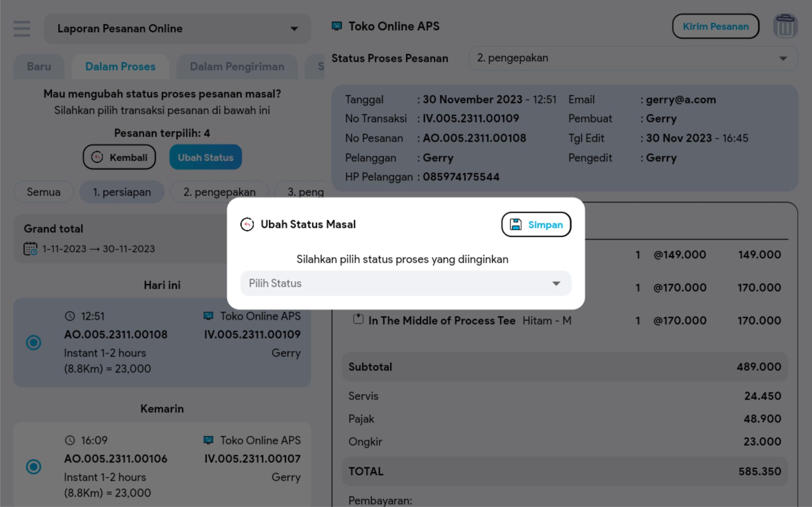The width and height of the screenshot is (812, 507).
Task: Switch to Dalam Pengiriman tab
Action: coord(237,67)
